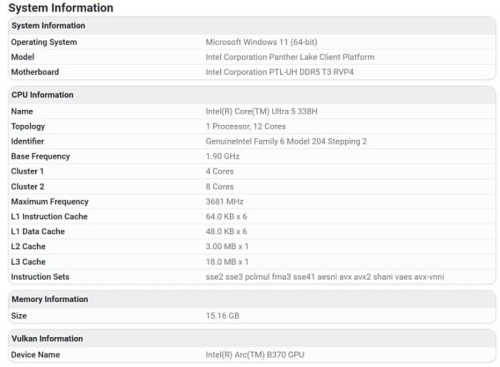The height and width of the screenshot is (367, 500).
Task: Click the 'L1 Instruction Cache' label
Action: (x=49, y=217)
